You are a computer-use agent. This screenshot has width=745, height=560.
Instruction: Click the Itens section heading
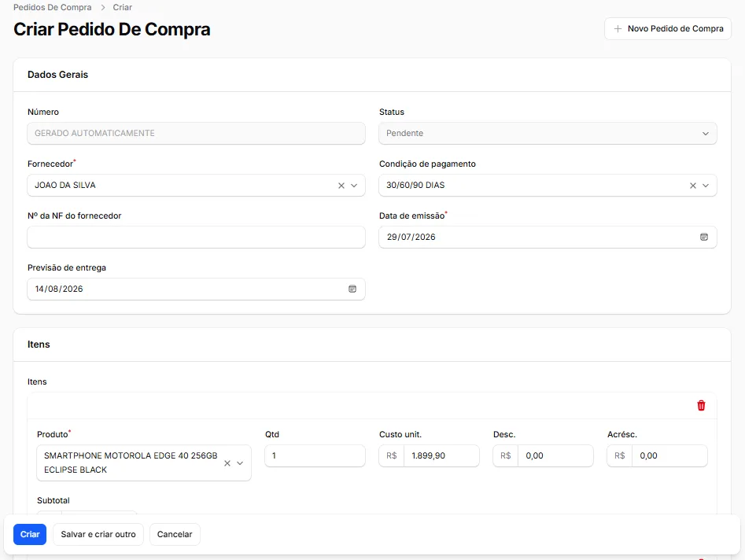[39, 344]
